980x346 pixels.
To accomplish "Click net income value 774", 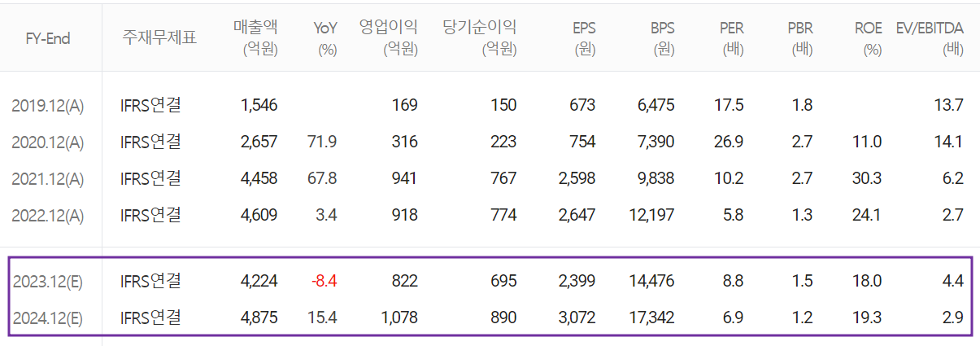I will (x=503, y=216).
